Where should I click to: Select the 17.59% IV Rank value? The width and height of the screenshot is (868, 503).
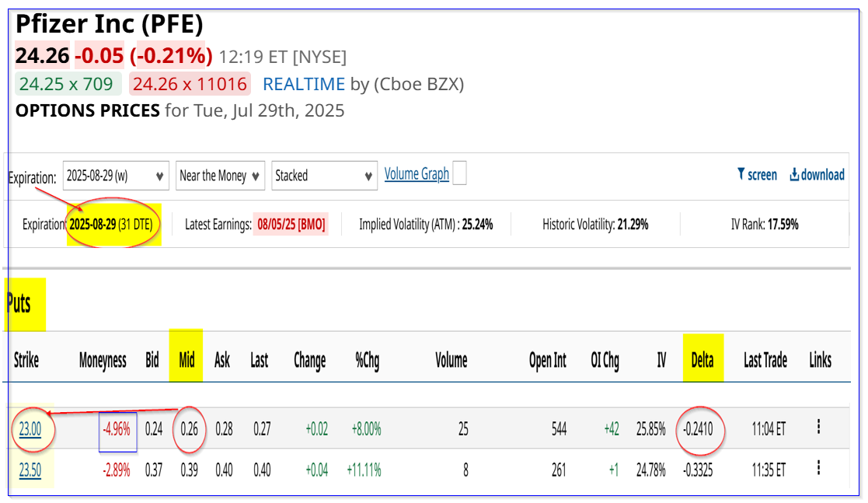click(x=783, y=225)
